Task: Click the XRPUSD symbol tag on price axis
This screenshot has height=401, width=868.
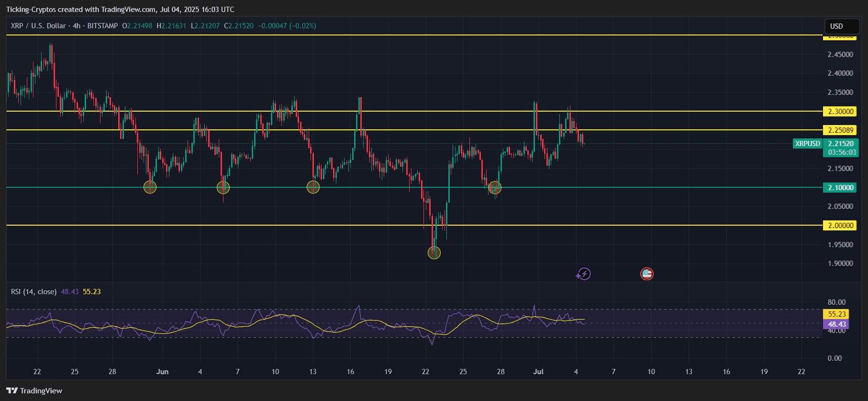Action: coord(808,144)
